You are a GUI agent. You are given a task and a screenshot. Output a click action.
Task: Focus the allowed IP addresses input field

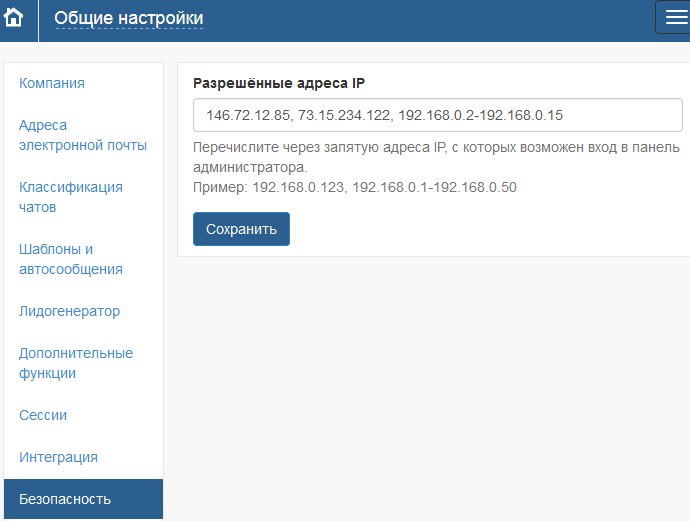click(x=620, y=115)
